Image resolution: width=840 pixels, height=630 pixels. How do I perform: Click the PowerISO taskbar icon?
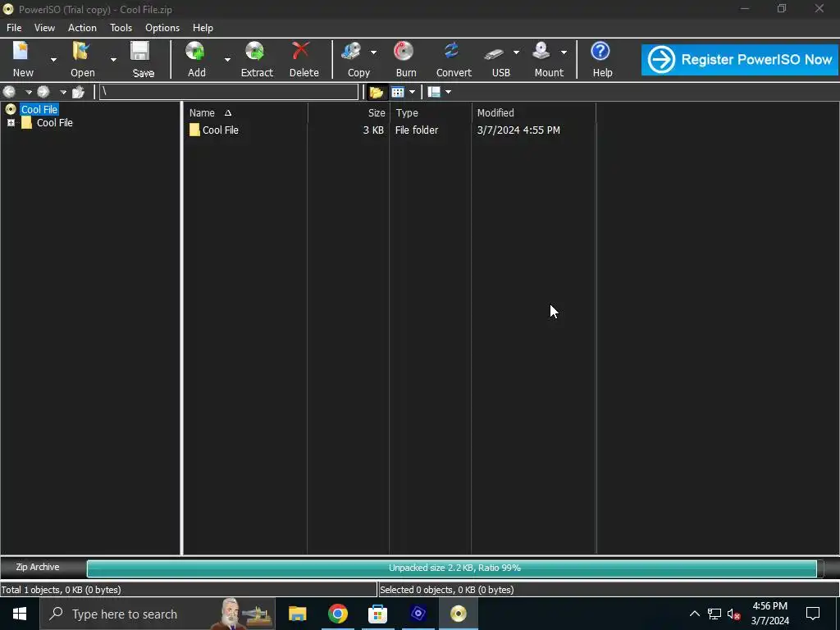[x=458, y=614]
